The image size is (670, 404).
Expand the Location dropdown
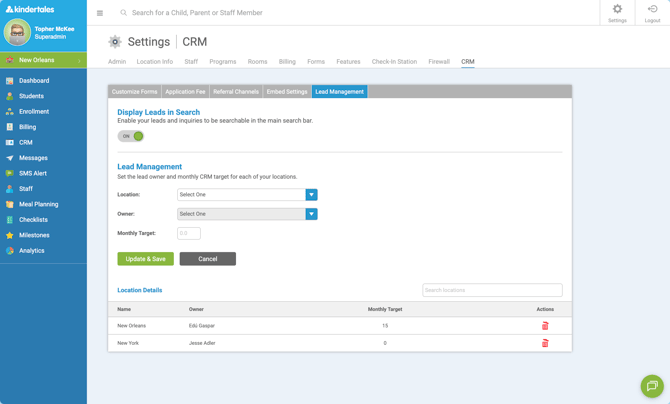(311, 195)
